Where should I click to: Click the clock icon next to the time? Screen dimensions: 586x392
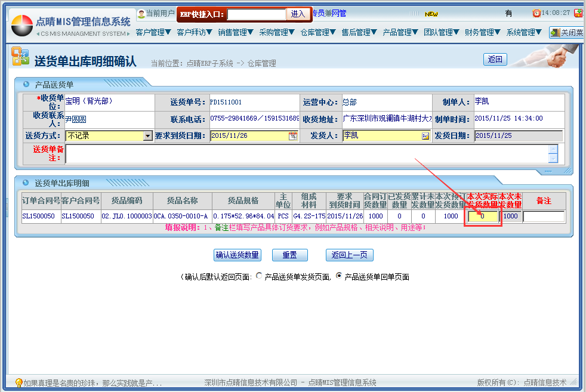536,13
